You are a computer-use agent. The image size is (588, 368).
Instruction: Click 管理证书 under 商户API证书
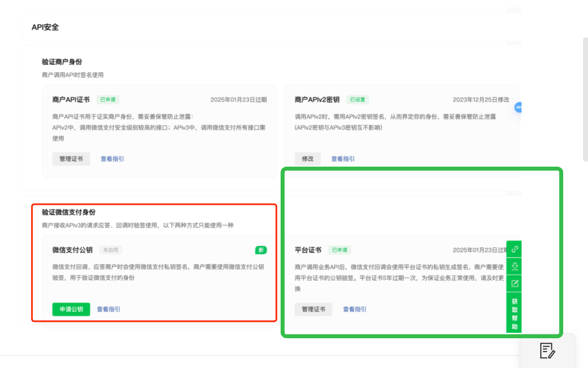71,159
